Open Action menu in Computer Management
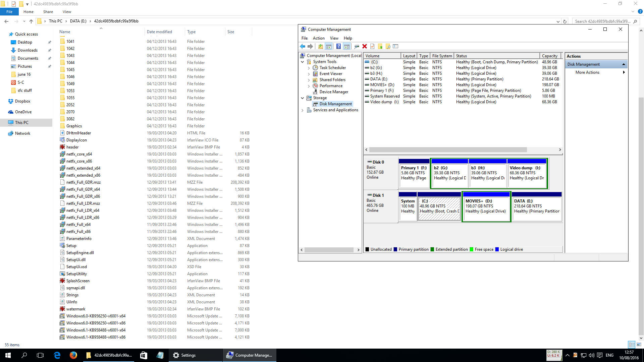The height and width of the screenshot is (362, 644). pos(318,38)
